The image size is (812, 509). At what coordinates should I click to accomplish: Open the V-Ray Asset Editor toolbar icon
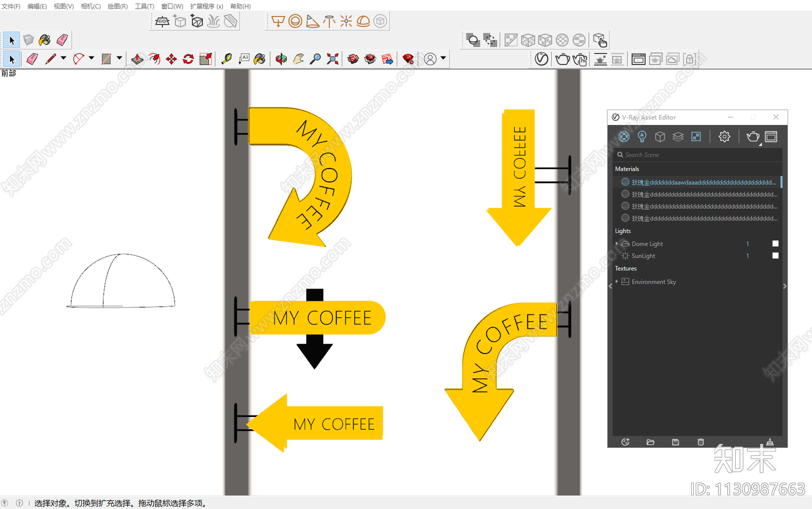point(542,59)
